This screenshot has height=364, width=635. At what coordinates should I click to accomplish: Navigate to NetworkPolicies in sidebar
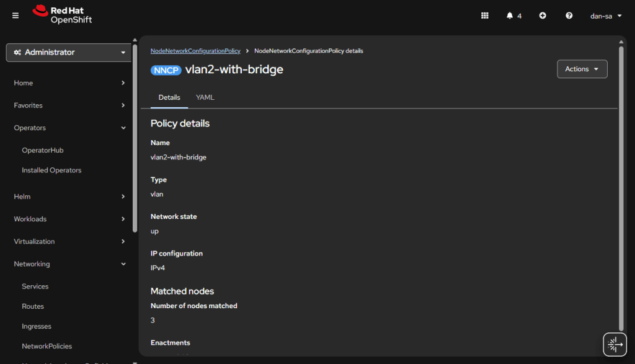tap(47, 346)
